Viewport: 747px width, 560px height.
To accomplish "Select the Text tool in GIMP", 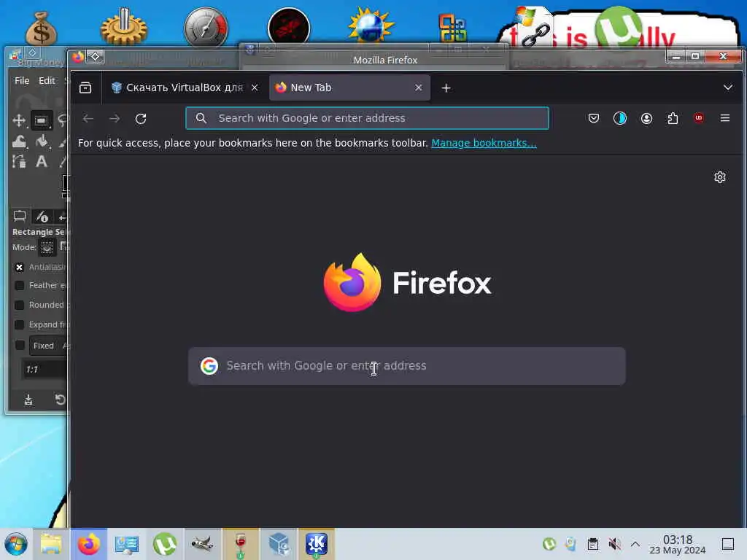I will [x=42, y=162].
